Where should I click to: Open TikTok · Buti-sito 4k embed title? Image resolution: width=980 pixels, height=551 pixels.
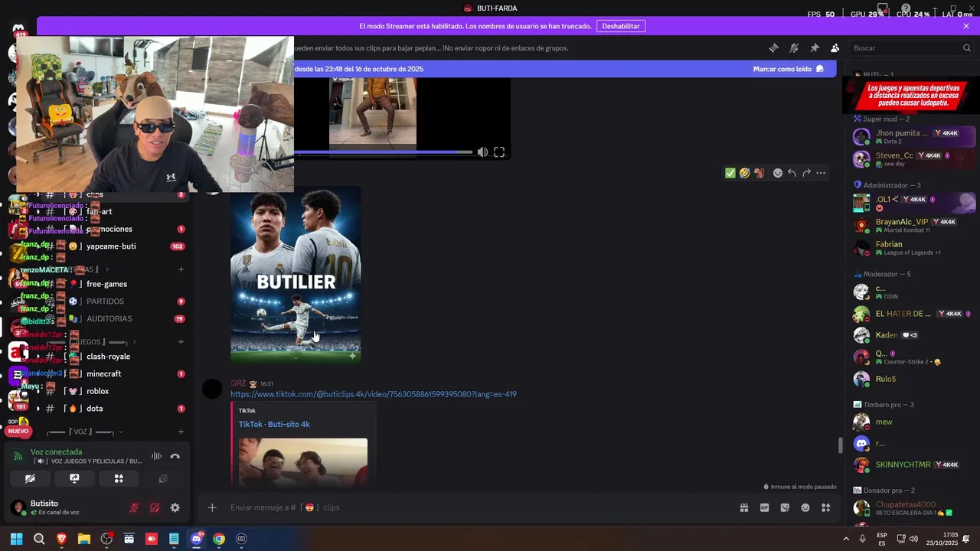[274, 424]
